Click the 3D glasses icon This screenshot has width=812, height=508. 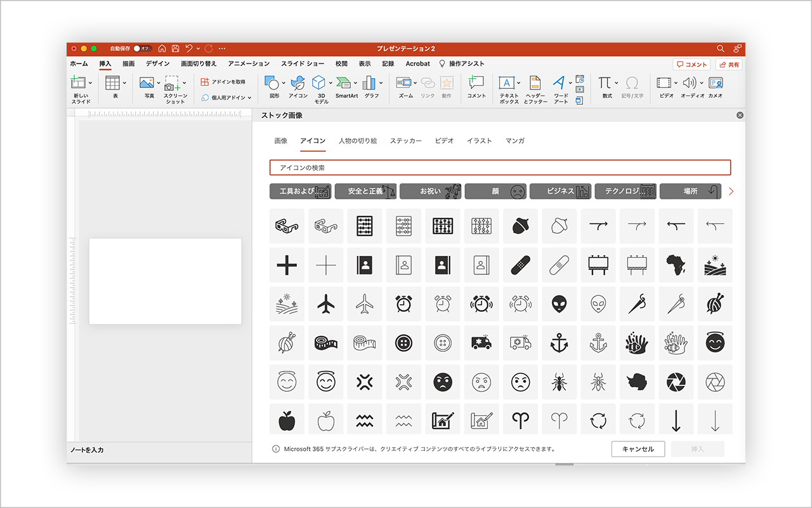(287, 226)
